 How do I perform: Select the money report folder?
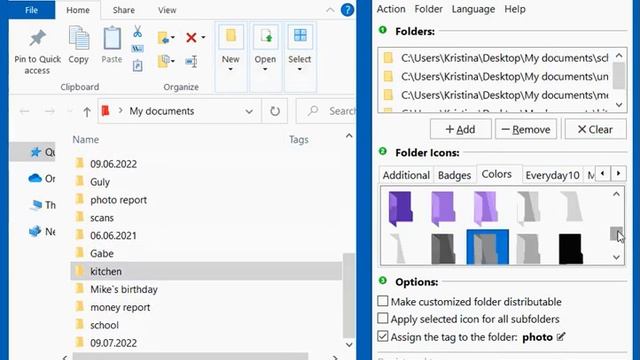click(x=120, y=307)
